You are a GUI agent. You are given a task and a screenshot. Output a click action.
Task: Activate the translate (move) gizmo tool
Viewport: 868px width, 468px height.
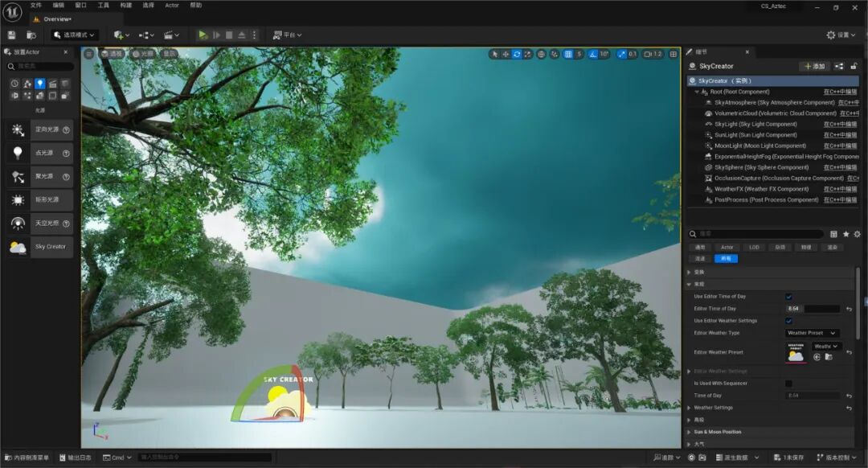[506, 54]
